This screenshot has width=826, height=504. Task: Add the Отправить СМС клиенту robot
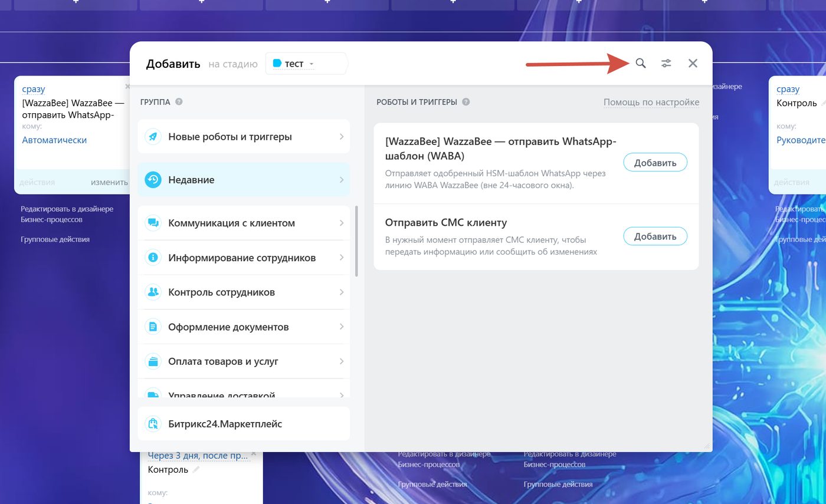click(x=655, y=236)
